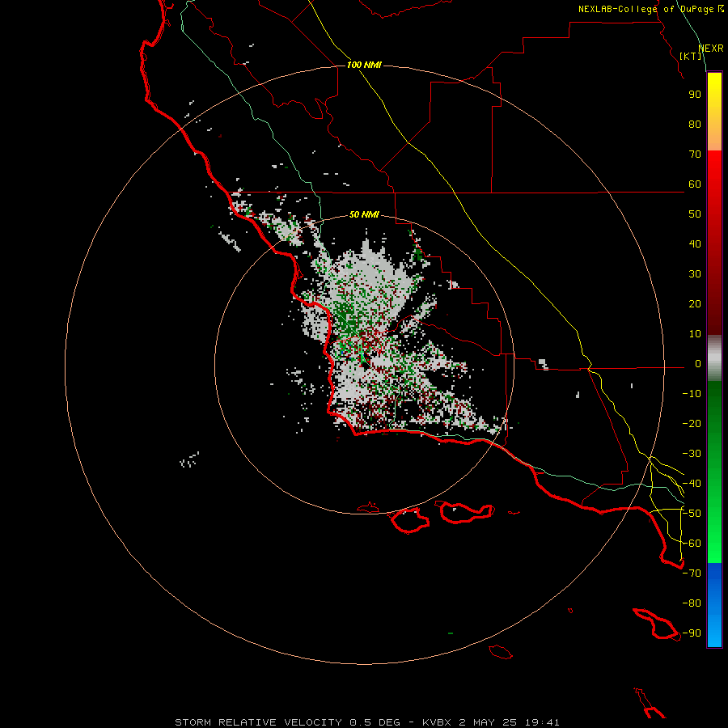Click the 50 value on velocity scale
Screen dimensions: 728x728
pos(695,214)
